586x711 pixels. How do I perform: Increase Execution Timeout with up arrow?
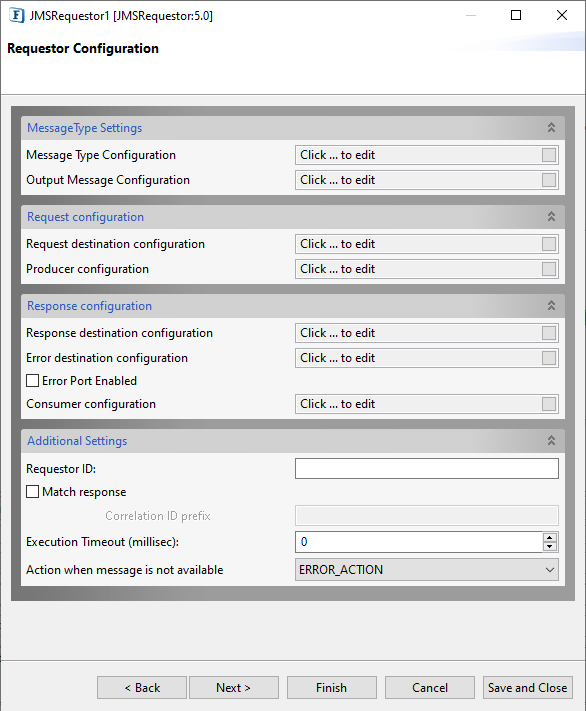[x=550, y=537]
